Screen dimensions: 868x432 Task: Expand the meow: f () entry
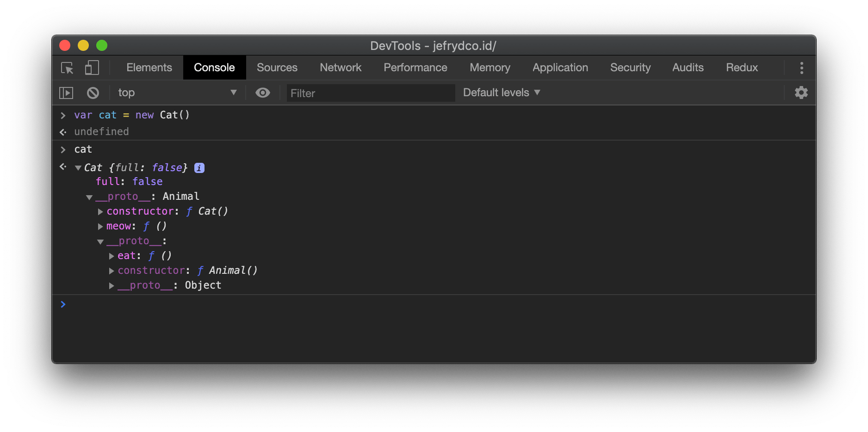pos(100,226)
